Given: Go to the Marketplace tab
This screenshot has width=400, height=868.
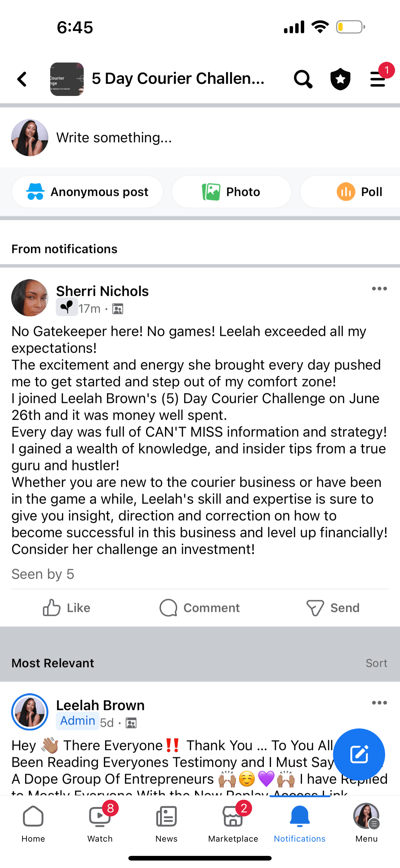Looking at the screenshot, I should click(x=233, y=822).
